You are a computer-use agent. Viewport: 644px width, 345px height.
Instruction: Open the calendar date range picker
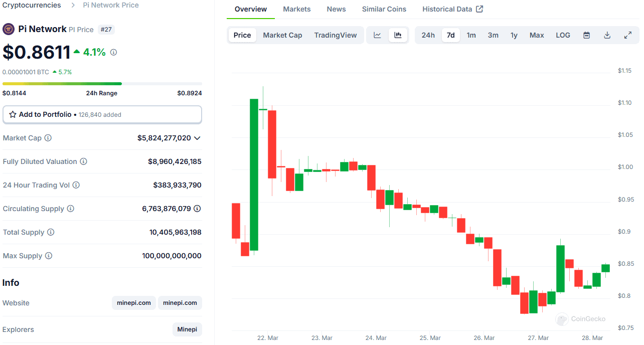586,35
